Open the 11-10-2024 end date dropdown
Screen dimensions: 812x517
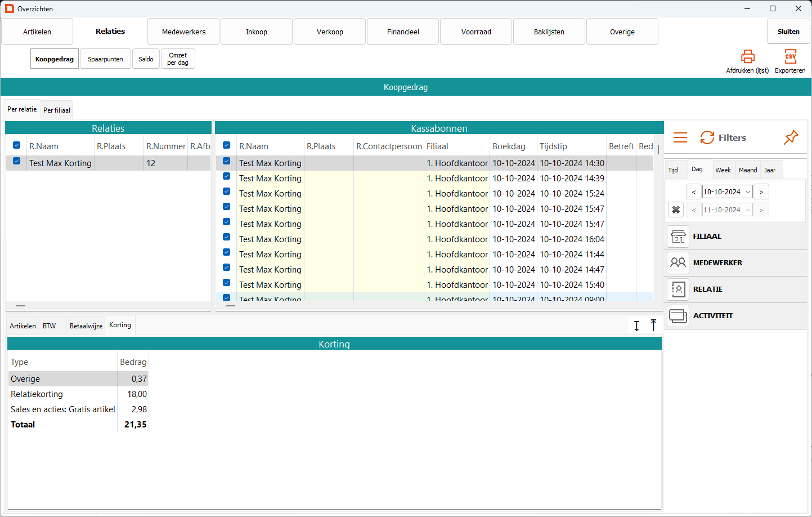point(748,210)
